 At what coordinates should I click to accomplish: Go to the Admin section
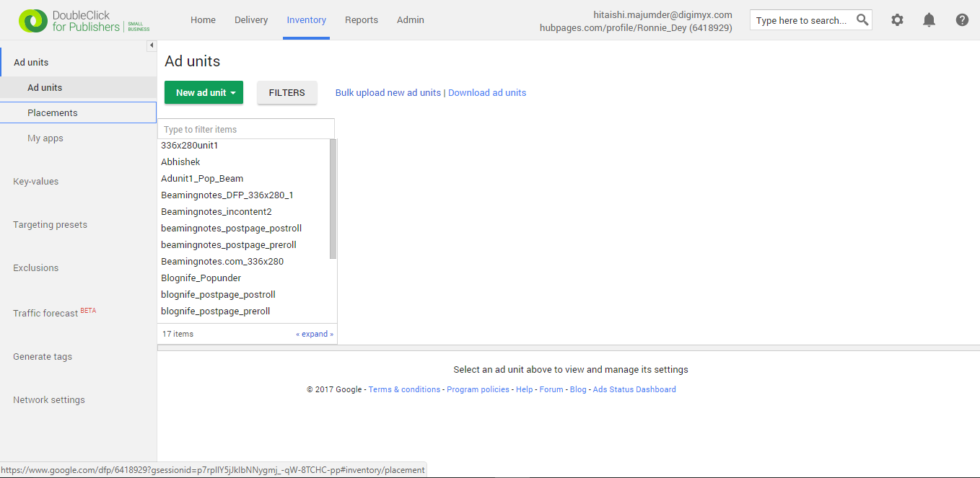coord(410,20)
